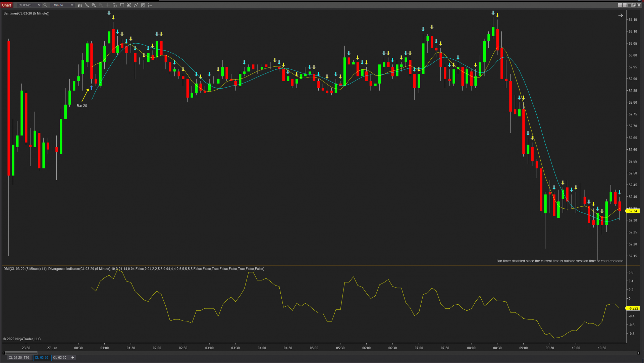The height and width of the screenshot is (363, 644).
Task: Open the Chart Trader icon
Action: pos(122,5)
